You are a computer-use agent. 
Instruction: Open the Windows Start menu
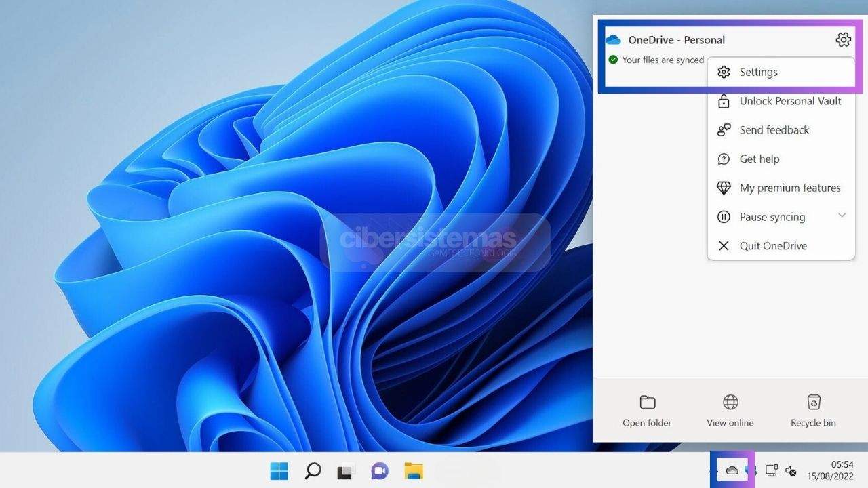279,470
